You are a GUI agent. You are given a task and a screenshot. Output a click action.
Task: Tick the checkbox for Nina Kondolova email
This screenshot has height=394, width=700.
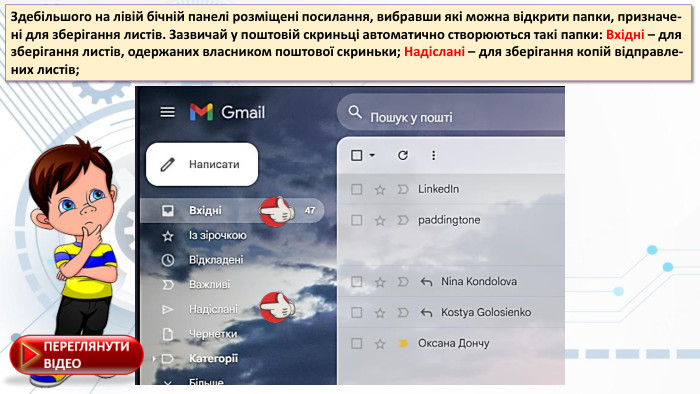click(356, 282)
